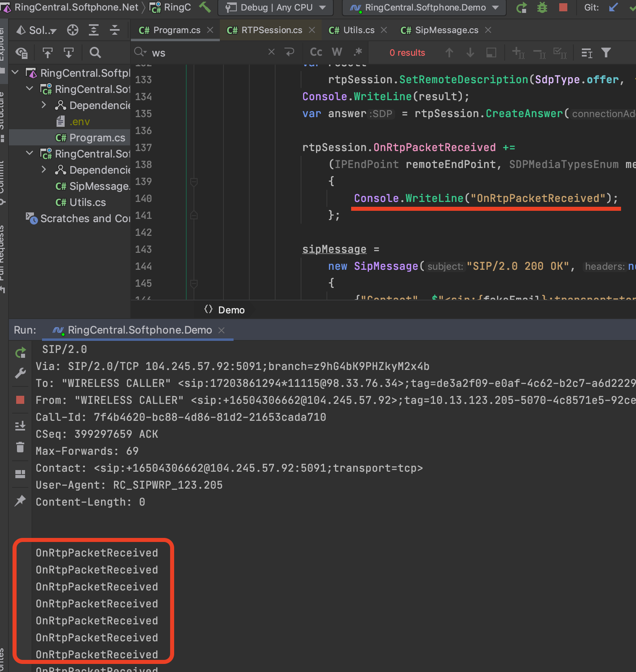The width and height of the screenshot is (636, 672).
Task: Click add selection for next occurrence icon
Action: click(518, 52)
